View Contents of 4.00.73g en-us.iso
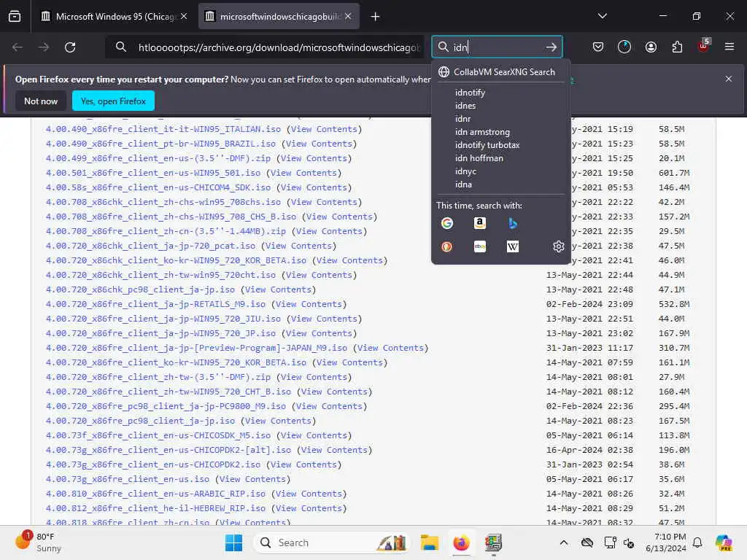 [252, 479]
